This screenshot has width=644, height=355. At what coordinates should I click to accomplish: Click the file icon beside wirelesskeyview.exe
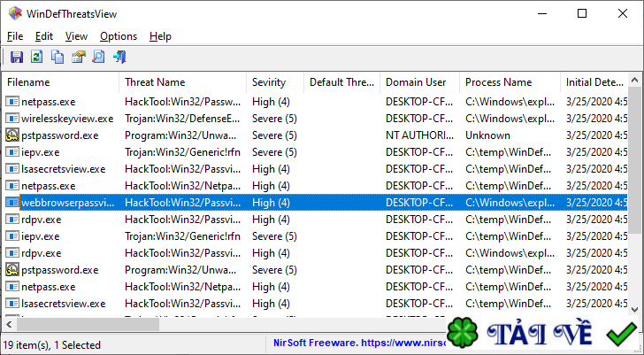tap(12, 119)
